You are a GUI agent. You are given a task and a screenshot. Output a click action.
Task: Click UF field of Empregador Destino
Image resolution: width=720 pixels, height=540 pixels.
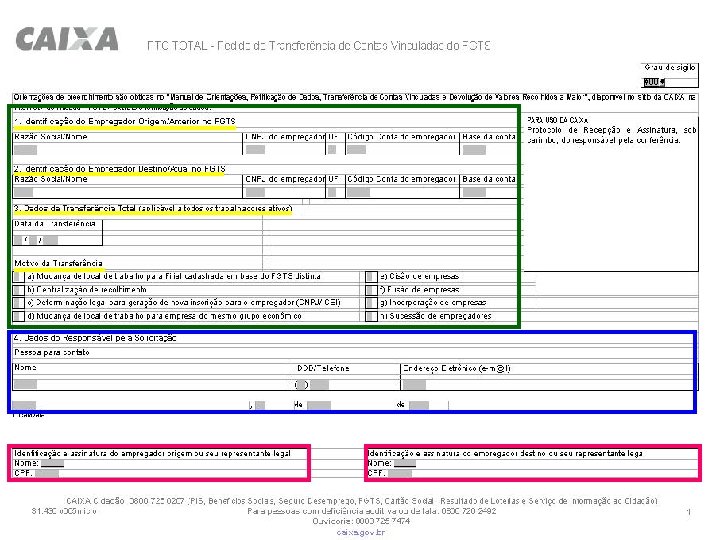click(332, 192)
